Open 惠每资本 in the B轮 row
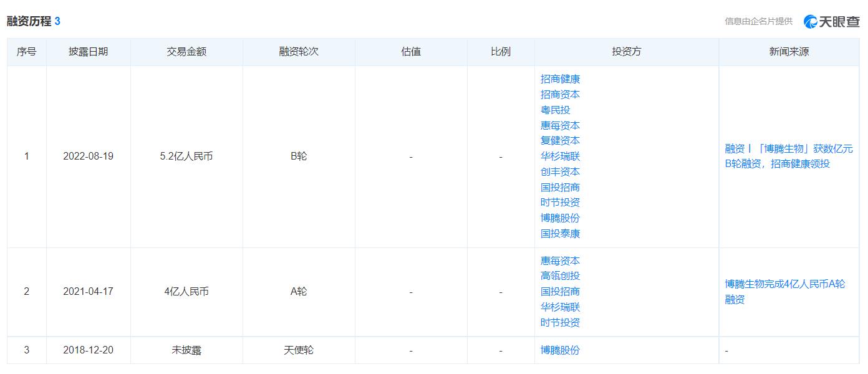The height and width of the screenshot is (374, 868). [560, 125]
